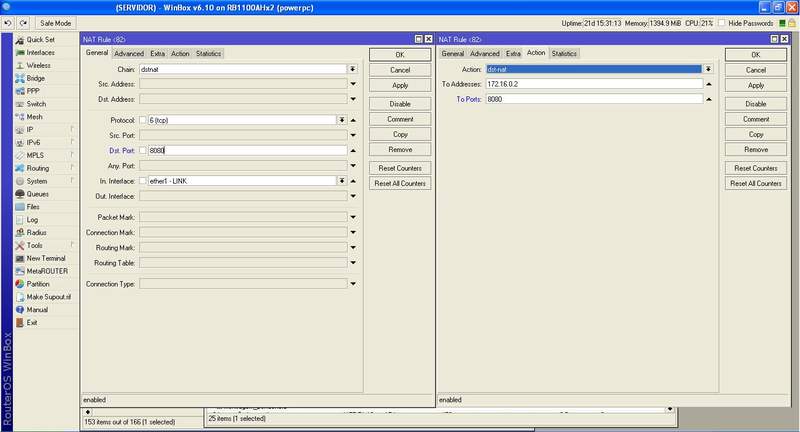Open IP menu in sidebar
Image resolution: width=800 pixels, height=432 pixels.
click(30, 130)
